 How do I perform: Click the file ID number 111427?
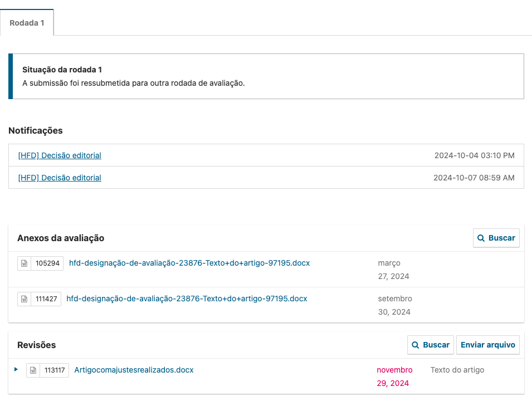click(47, 299)
